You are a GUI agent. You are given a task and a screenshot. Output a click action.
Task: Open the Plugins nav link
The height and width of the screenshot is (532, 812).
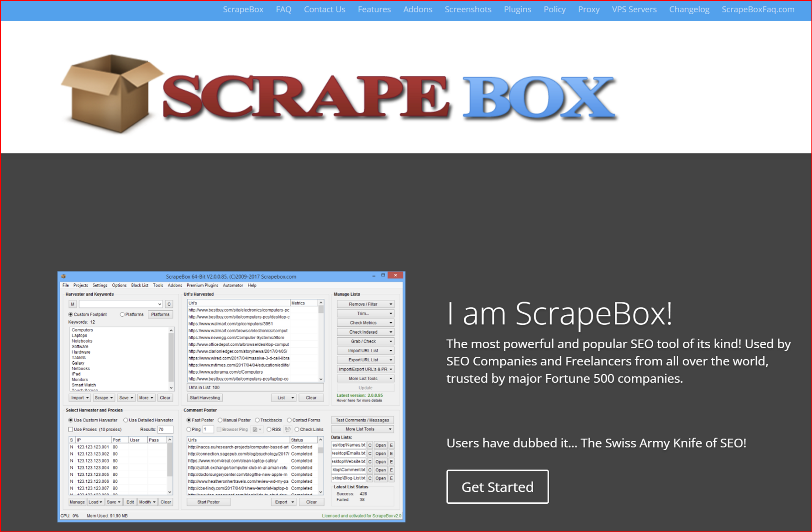(518, 9)
